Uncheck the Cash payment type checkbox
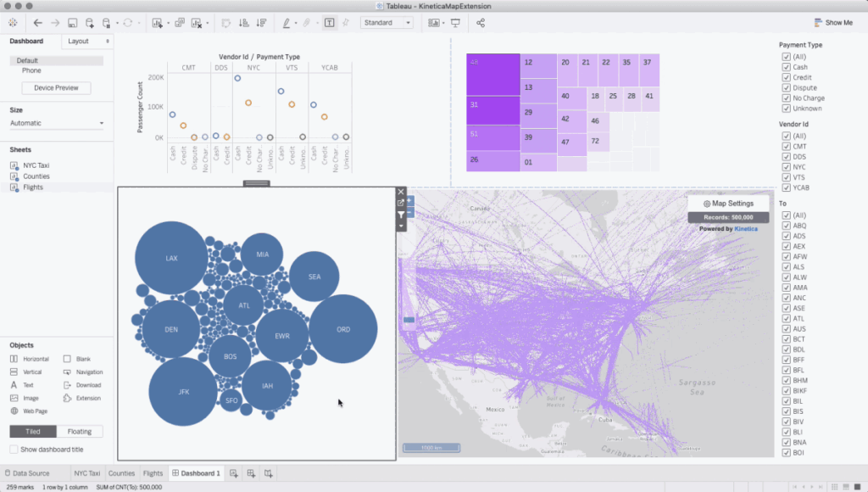The width and height of the screenshot is (868, 492). point(786,67)
